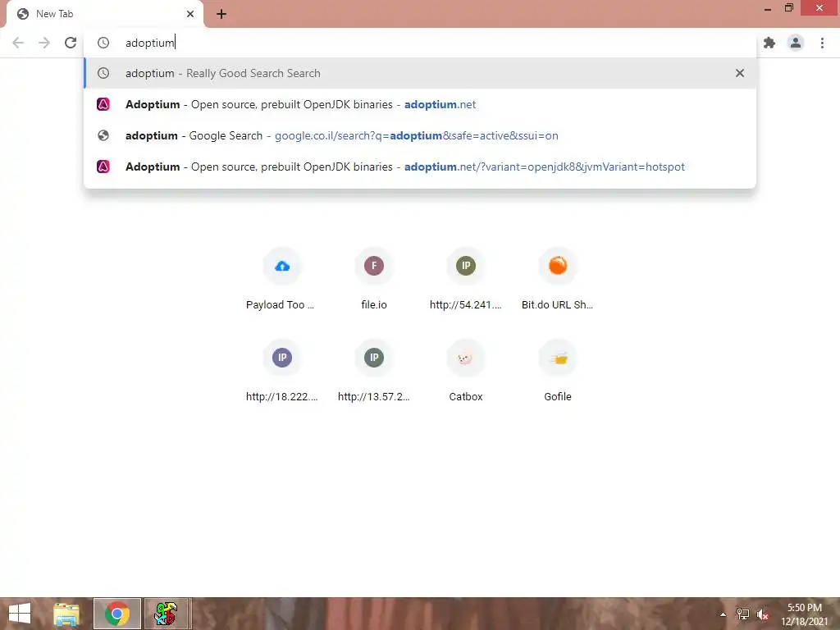Viewport: 840px width, 630px height.
Task: Open the network status tray icon
Action: point(743,614)
